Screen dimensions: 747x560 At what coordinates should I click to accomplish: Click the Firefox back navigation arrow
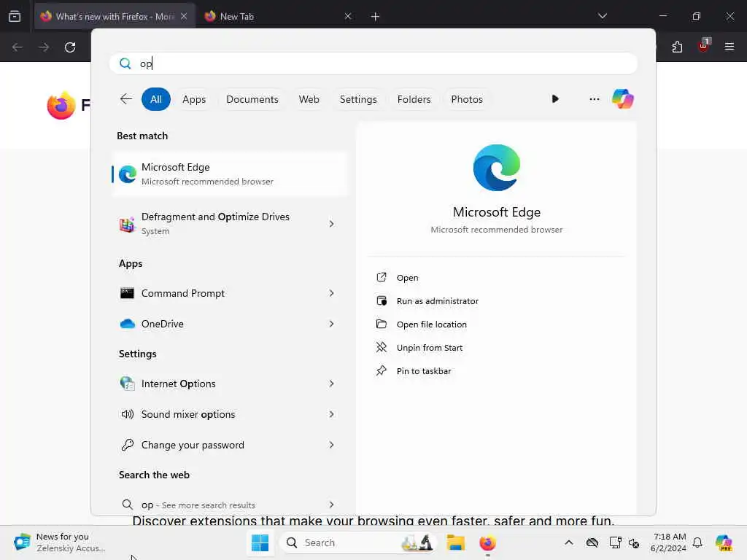pos(18,47)
